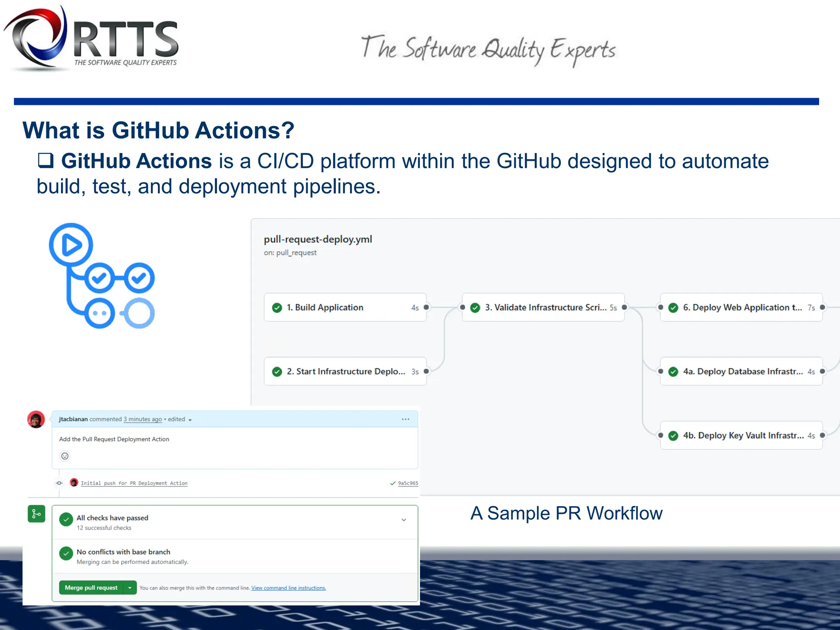Open the '1. Build Application' job
Screen dimensions: 840x630
click(x=345, y=307)
